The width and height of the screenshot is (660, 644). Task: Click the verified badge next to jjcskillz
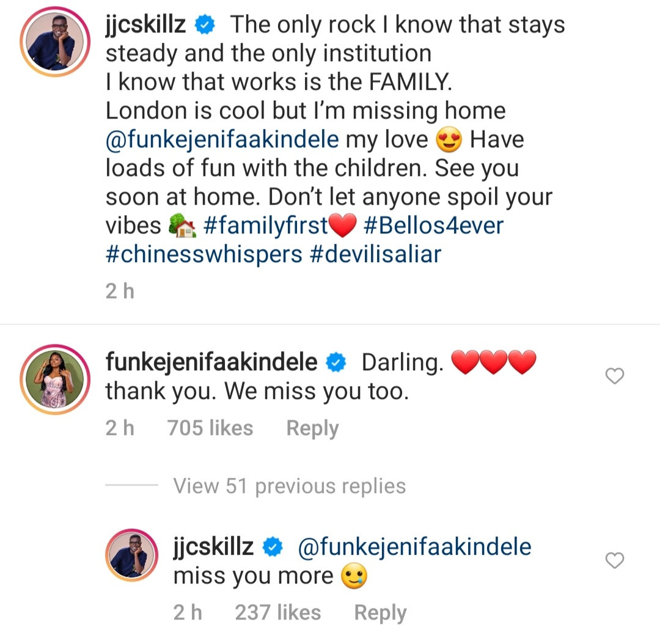(206, 24)
